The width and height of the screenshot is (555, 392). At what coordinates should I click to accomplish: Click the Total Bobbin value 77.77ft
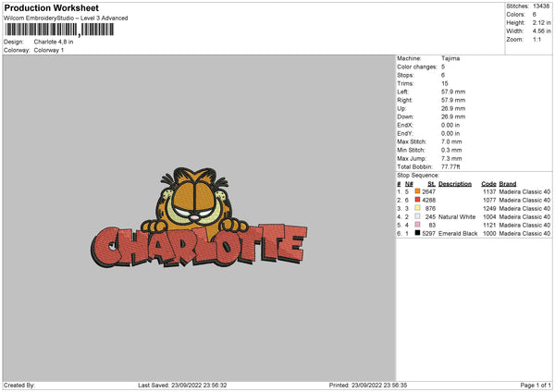click(450, 166)
